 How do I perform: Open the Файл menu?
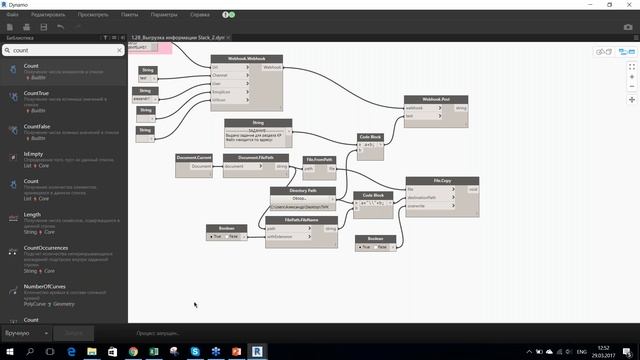12,15
